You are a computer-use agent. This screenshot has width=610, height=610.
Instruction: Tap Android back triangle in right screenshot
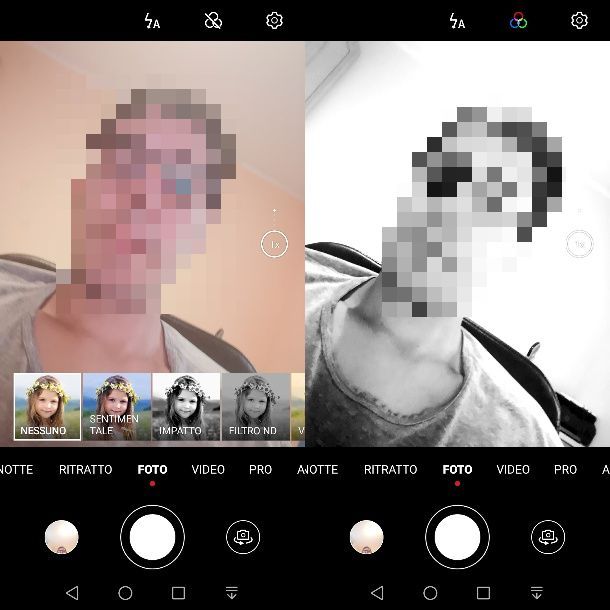[x=377, y=593]
